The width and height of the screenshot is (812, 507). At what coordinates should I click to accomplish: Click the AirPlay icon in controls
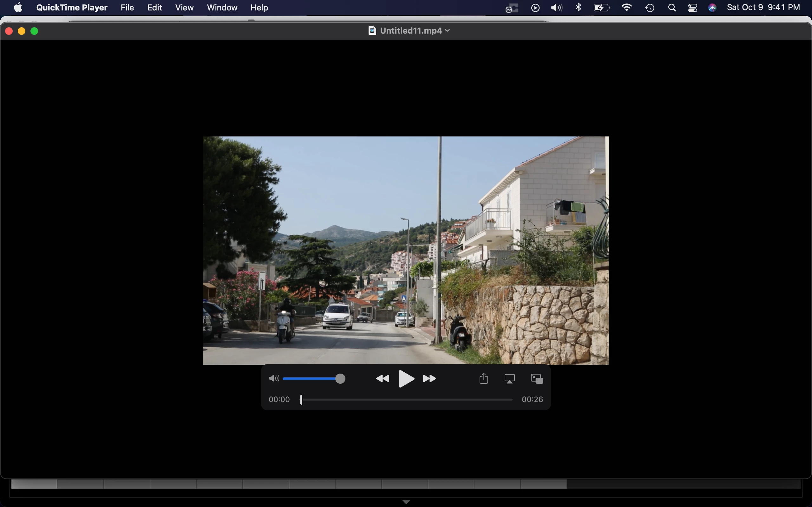click(510, 379)
